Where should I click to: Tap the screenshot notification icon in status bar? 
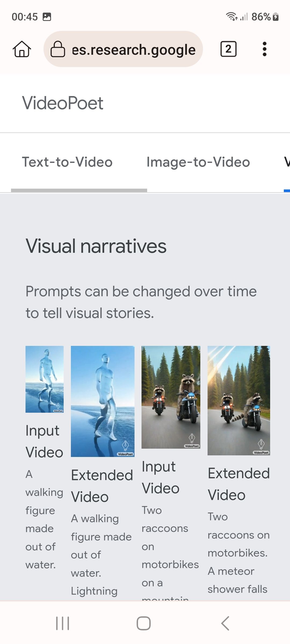(x=47, y=17)
